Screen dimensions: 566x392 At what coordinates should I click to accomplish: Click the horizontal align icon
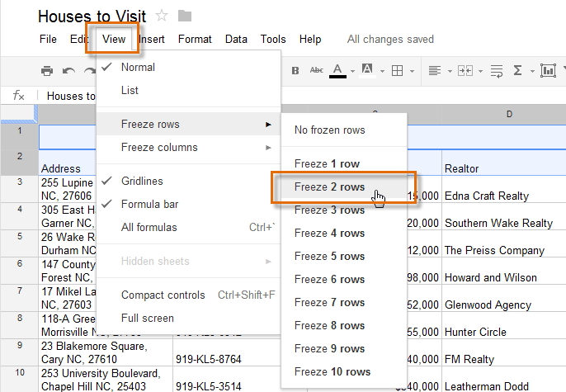coord(435,71)
